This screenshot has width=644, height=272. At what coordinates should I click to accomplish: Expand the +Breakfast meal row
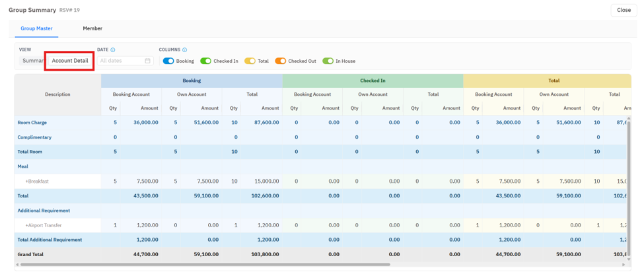point(38,181)
